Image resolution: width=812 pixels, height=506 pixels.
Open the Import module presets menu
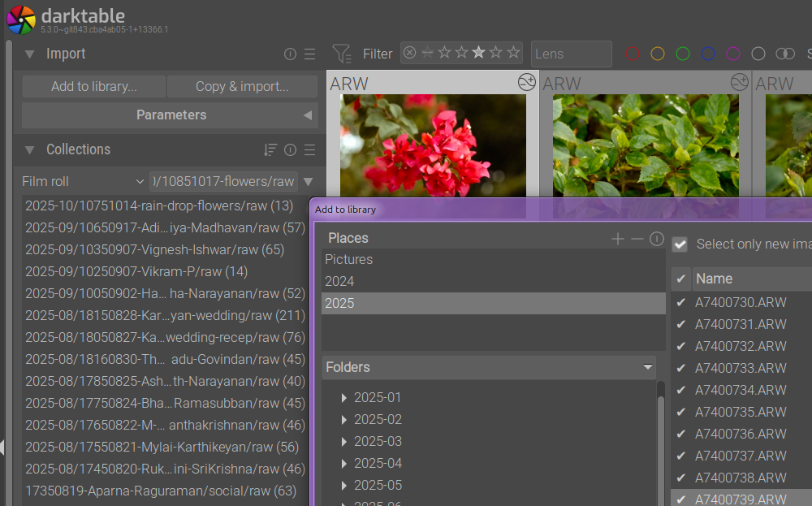click(309, 54)
